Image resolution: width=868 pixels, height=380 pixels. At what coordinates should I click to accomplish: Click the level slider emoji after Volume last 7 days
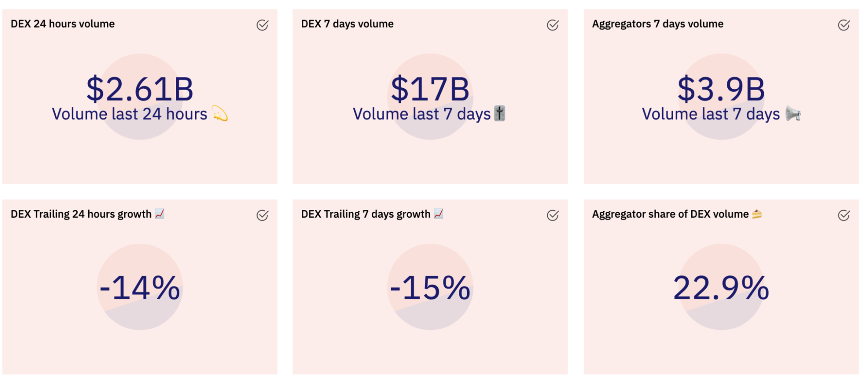(500, 113)
